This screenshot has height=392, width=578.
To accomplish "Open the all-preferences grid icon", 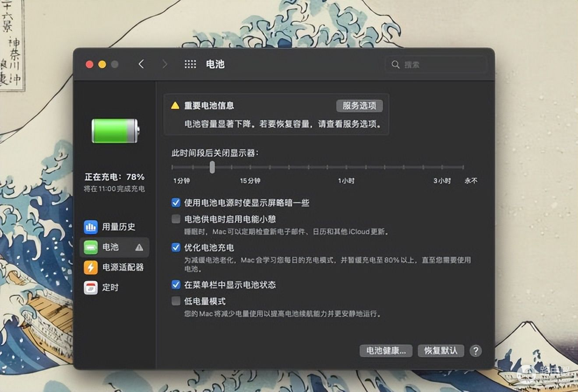I will pyautogui.click(x=190, y=64).
